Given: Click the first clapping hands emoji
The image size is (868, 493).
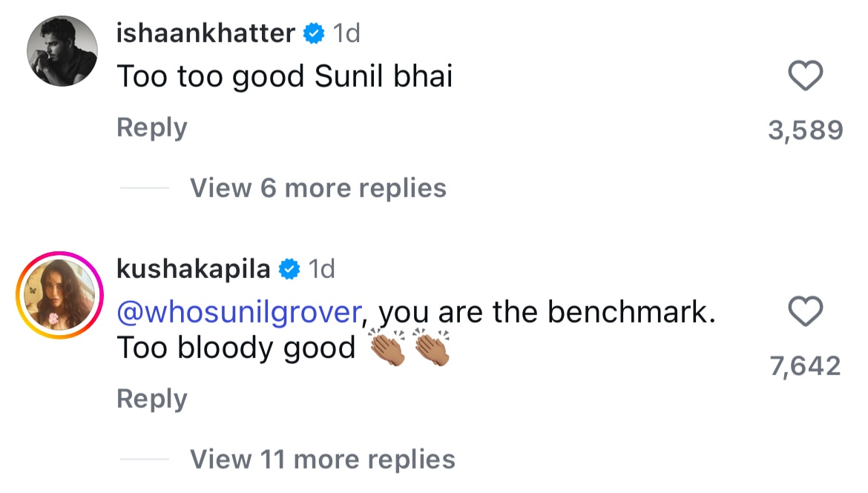Looking at the screenshot, I should pos(387,348).
